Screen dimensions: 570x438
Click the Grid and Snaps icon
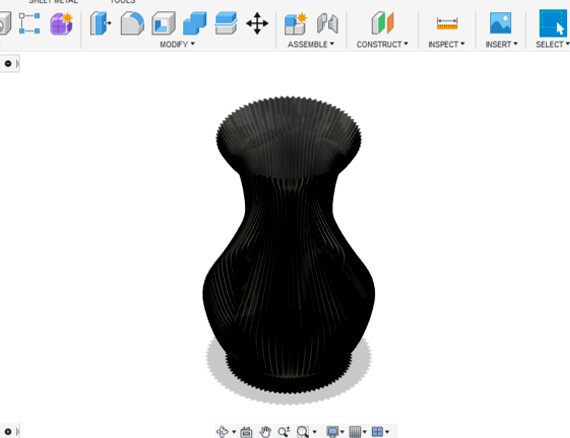(x=355, y=432)
